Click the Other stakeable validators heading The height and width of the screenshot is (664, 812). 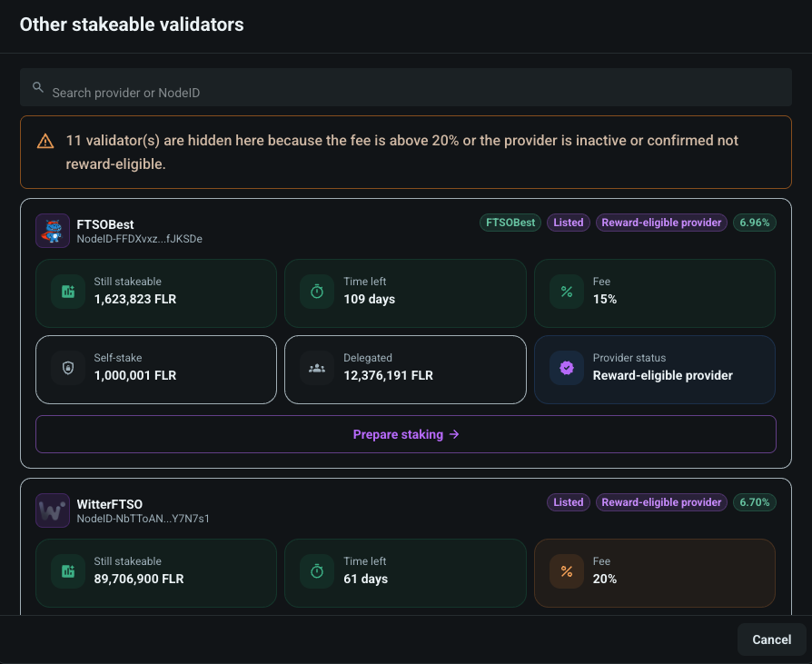point(132,25)
